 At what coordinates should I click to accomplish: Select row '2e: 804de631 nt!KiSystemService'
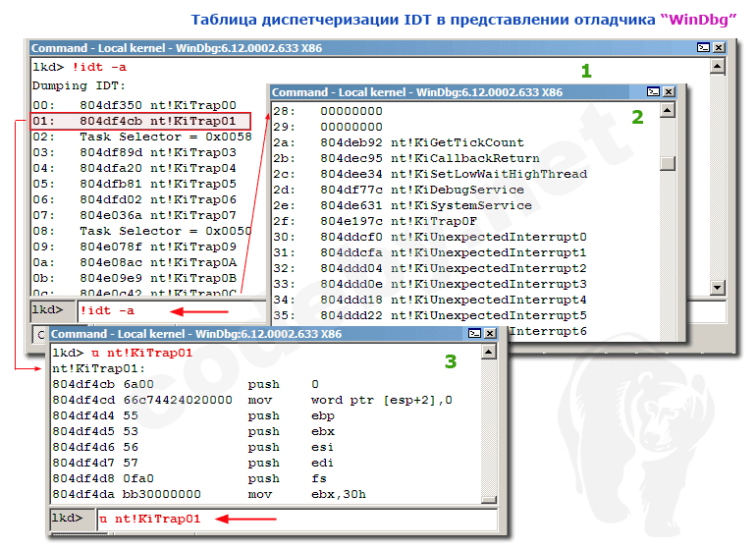click(x=403, y=205)
